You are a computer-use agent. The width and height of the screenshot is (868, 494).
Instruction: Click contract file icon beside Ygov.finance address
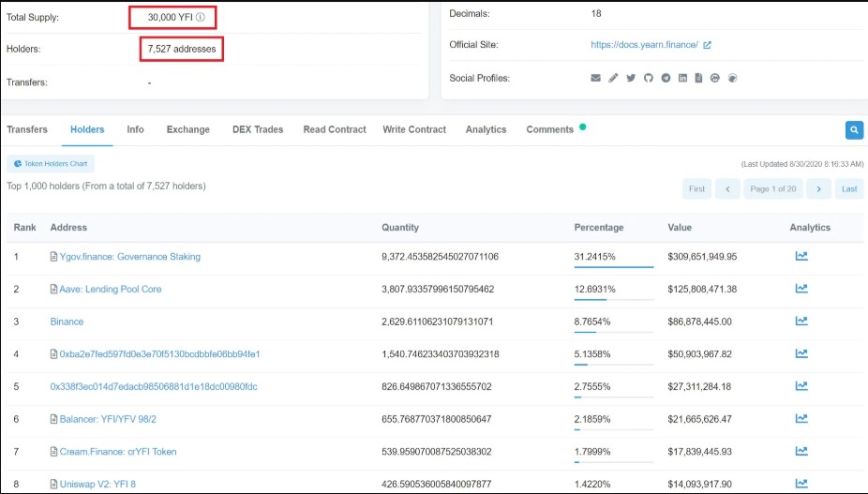click(x=53, y=257)
